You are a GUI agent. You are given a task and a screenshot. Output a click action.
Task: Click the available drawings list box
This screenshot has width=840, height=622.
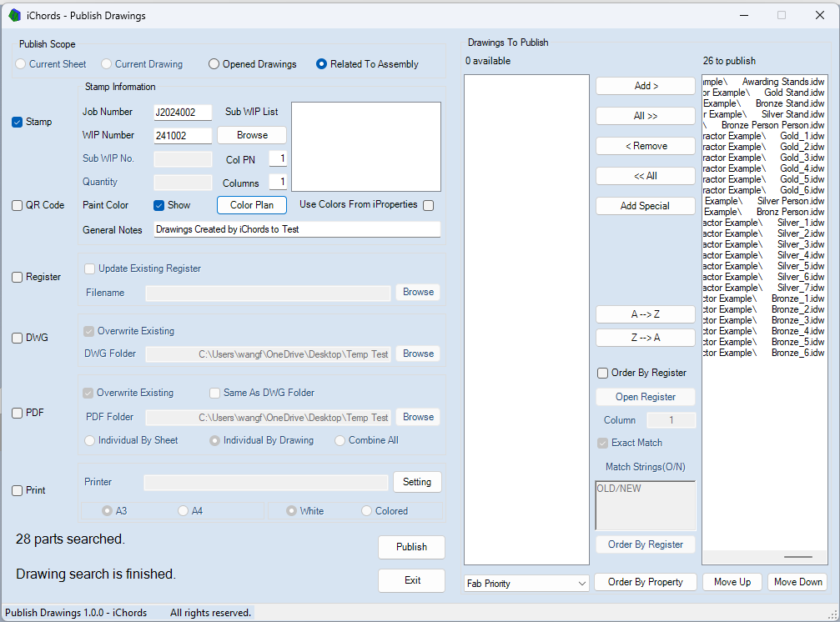pyautogui.click(x=526, y=319)
